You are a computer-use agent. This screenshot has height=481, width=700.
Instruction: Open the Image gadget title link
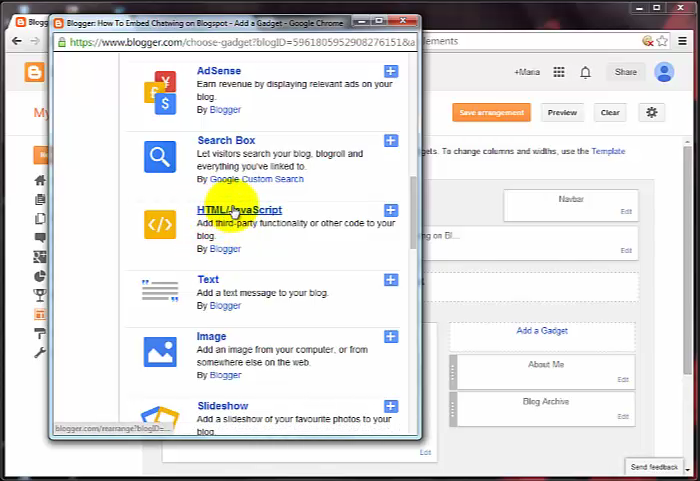(211, 336)
